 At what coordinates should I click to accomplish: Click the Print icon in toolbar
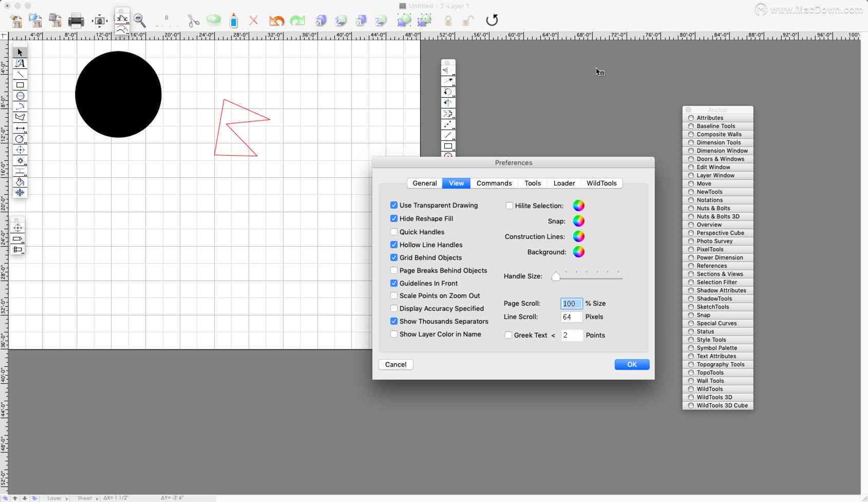76,21
